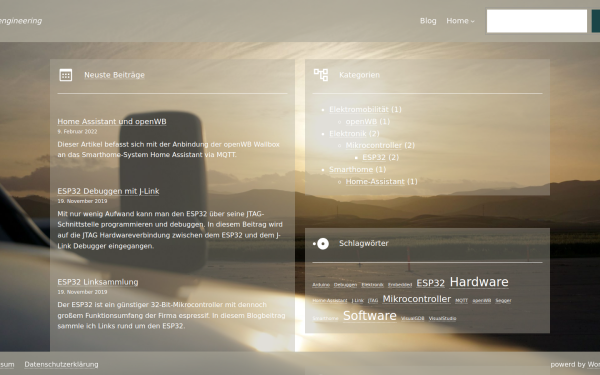Screen dimensions: 600x375
Task: Open post ESP32 Debuggen mit J-Link
Action: [x=108, y=191]
